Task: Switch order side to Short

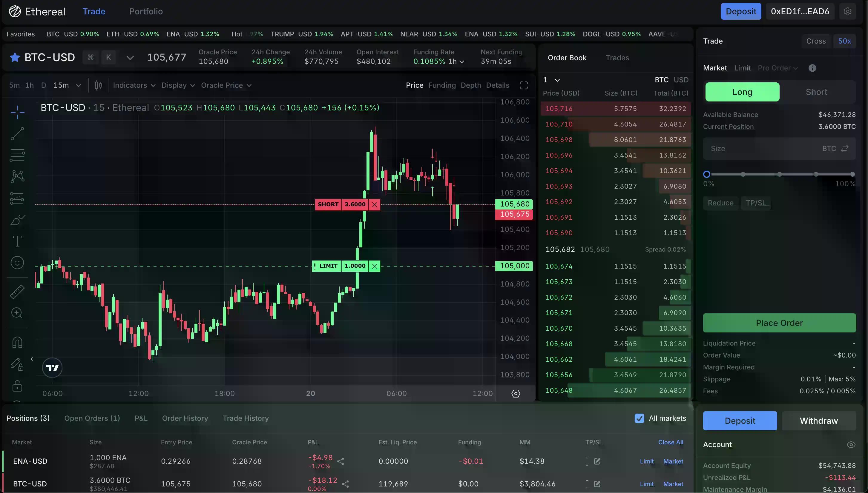Action: [x=816, y=92]
